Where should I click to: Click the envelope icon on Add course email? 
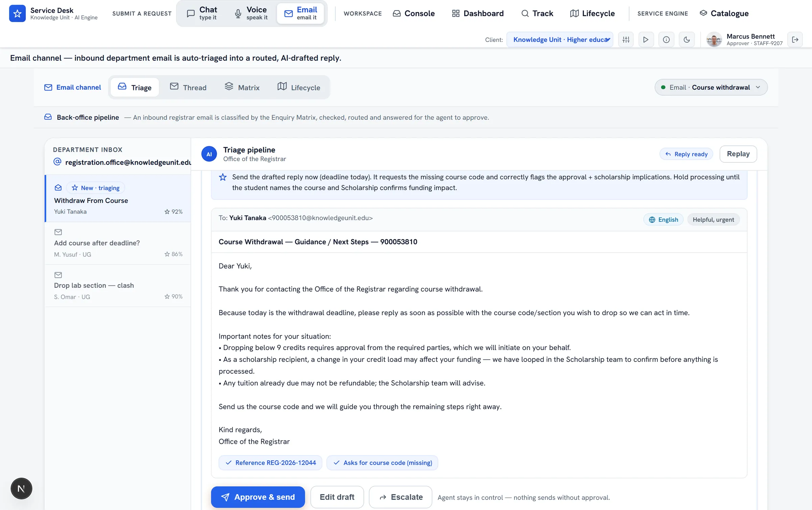pos(58,232)
